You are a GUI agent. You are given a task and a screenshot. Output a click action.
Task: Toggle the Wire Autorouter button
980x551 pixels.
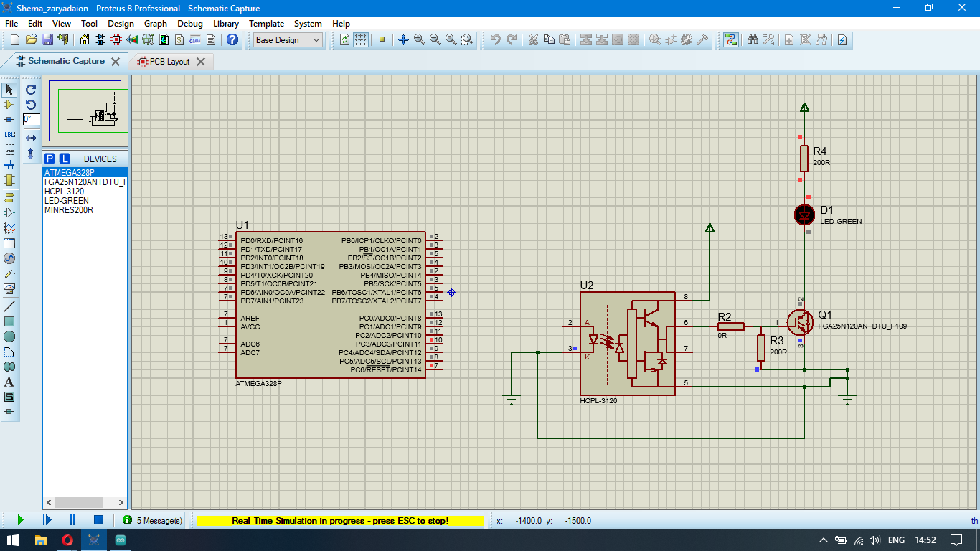[x=730, y=39]
